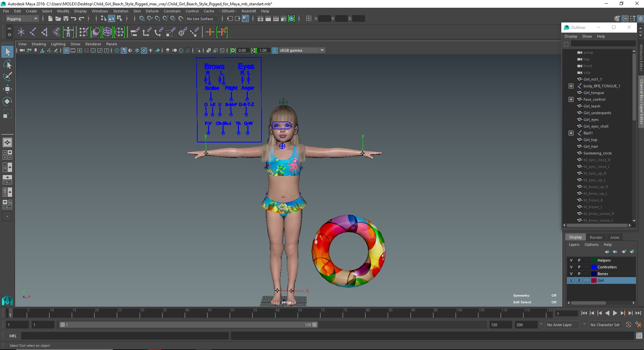Click the Create Lattice shelf icon
The height and width of the screenshot is (350, 644).
(x=107, y=32)
